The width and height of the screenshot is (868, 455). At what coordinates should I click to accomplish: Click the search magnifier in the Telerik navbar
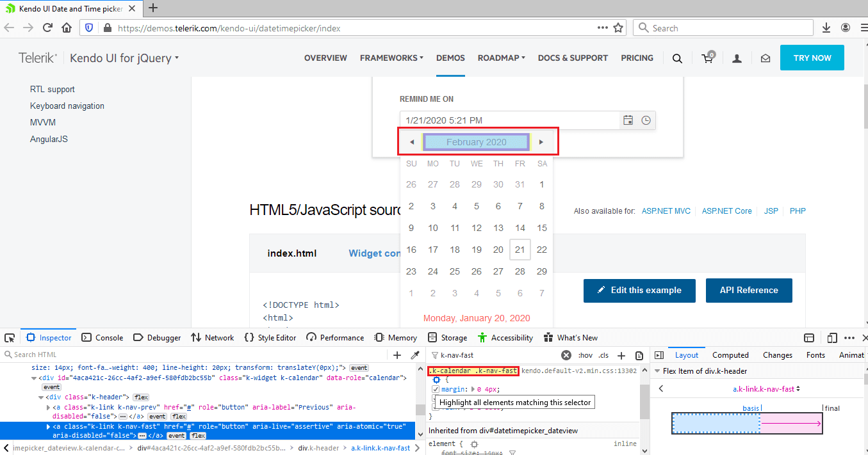[x=676, y=58]
